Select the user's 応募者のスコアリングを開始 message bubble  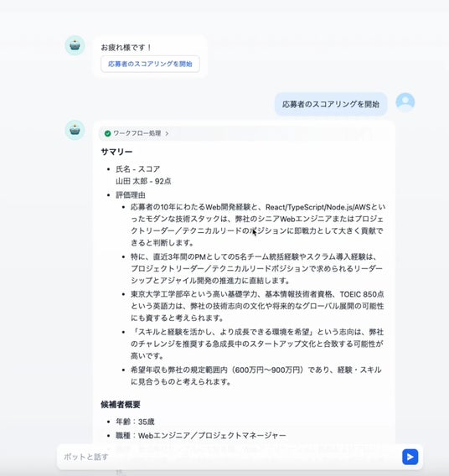[x=331, y=104]
